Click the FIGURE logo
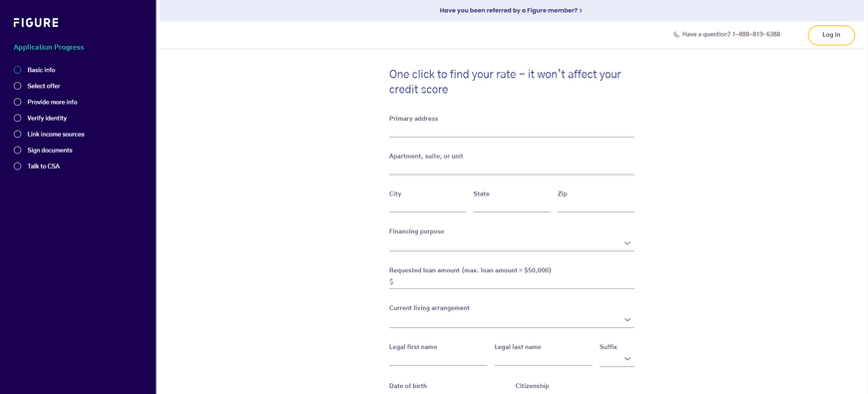 (x=36, y=23)
